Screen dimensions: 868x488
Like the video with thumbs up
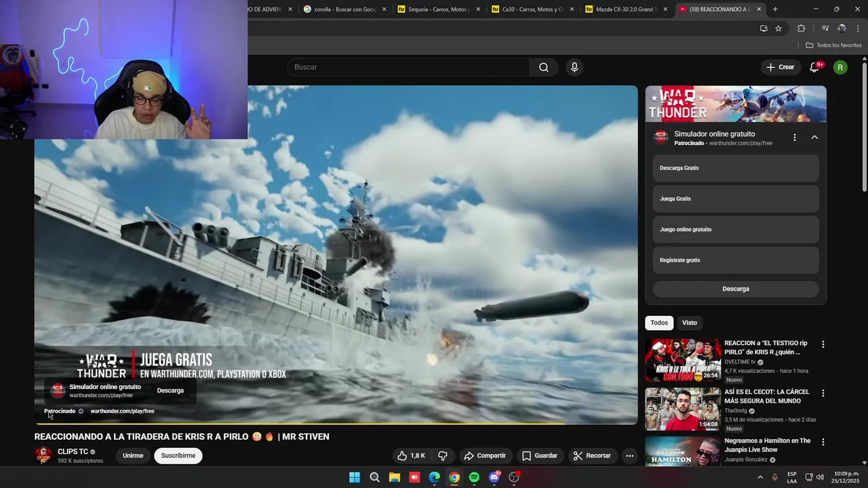tap(411, 455)
